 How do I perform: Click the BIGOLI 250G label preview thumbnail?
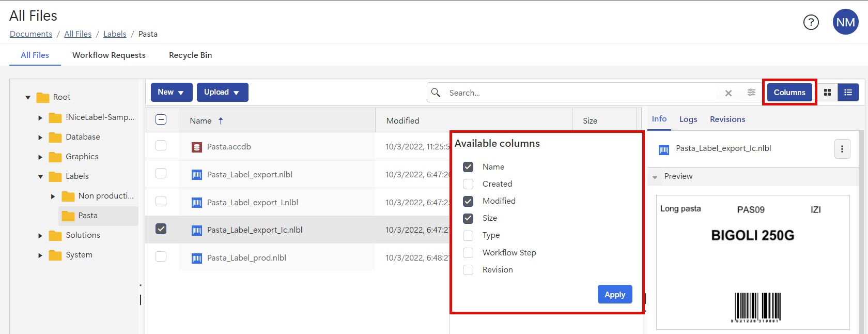[752, 262]
